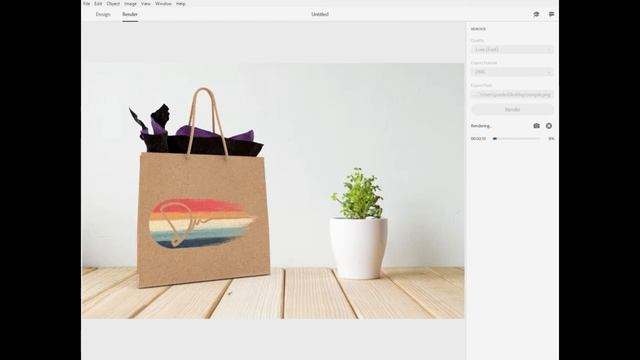The height and width of the screenshot is (360, 640).
Task: Select the Render tab
Action: [130, 14]
